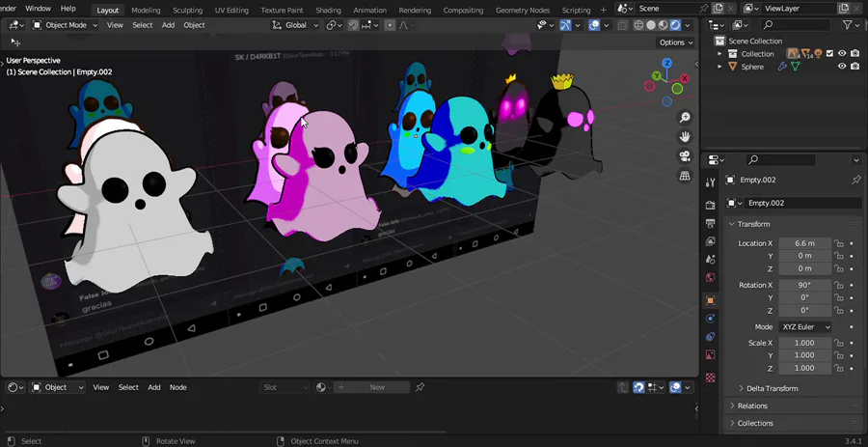Open the Options dropdown in viewport
Screen dimensions: 868x447
click(x=676, y=42)
